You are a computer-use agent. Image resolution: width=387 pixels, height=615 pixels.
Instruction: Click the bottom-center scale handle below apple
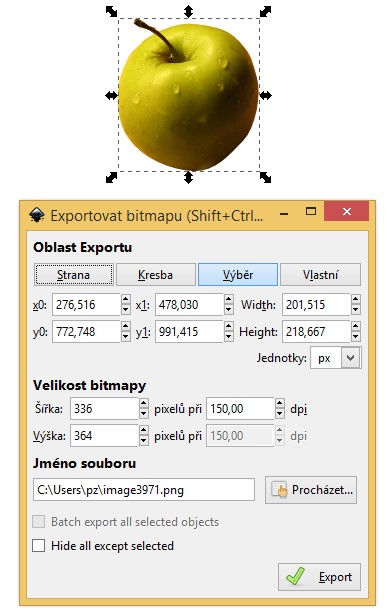click(188, 177)
